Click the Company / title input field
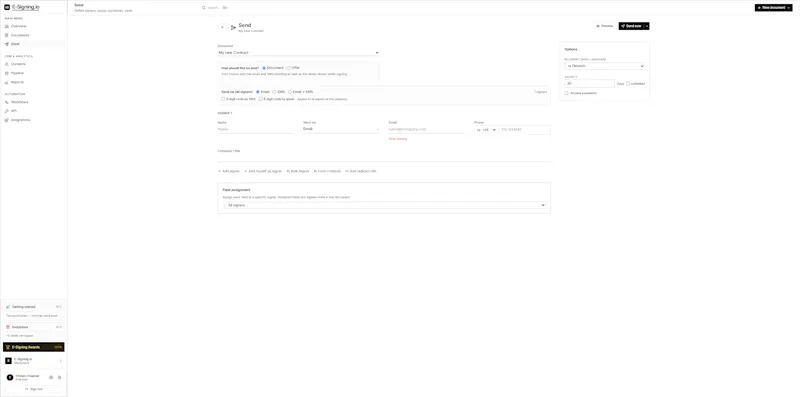800x397 pixels. tap(384, 158)
